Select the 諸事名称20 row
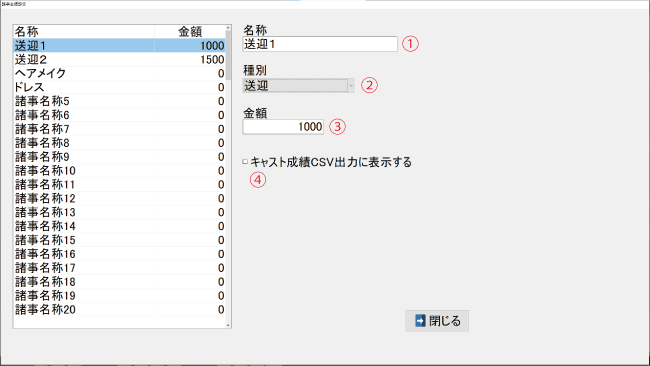The image size is (650, 366). tap(119, 310)
